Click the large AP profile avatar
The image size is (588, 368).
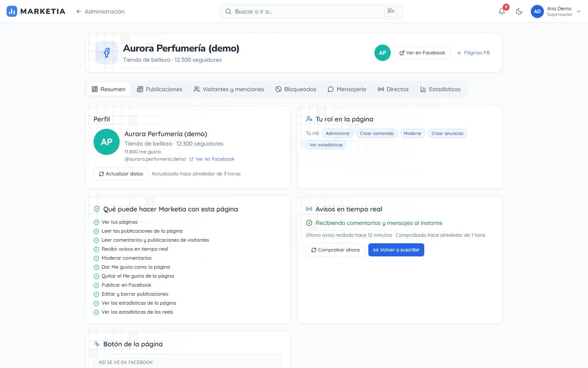tap(107, 142)
